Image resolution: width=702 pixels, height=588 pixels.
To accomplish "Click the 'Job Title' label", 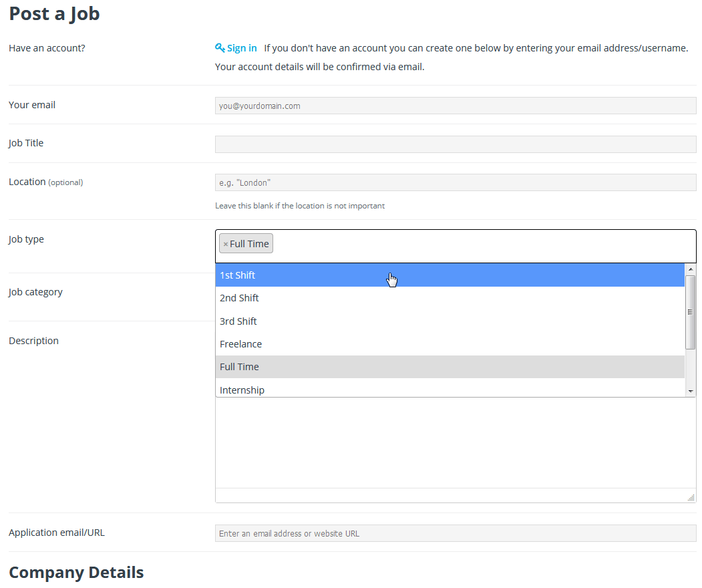I will [26, 143].
